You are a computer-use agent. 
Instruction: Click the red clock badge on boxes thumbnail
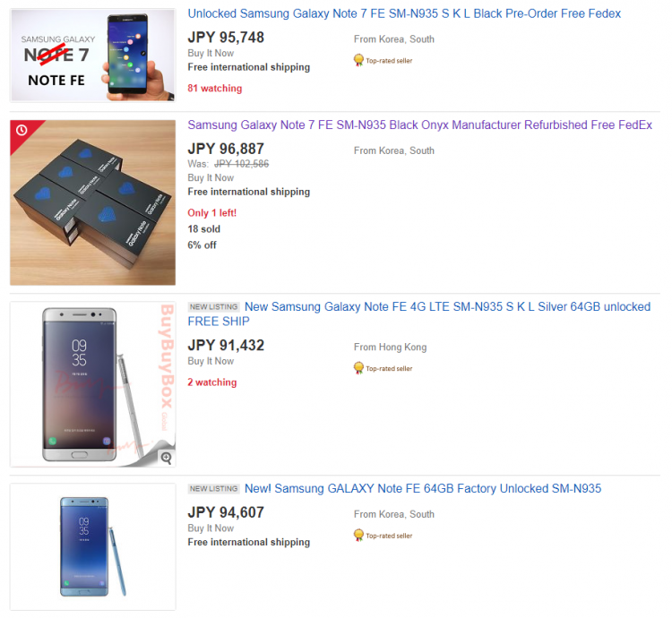(x=22, y=130)
